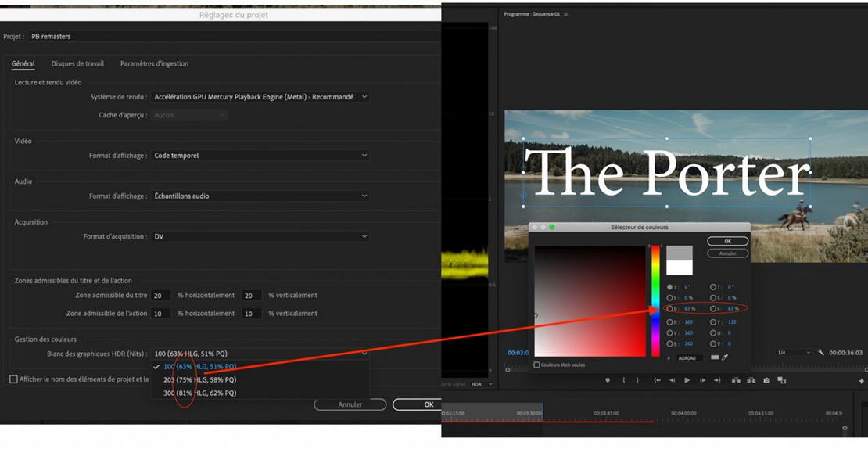Viewport: 868px width, 449px height.
Task: Collapse the Blanc des graphiques HDR dropdown
Action: tap(260, 354)
